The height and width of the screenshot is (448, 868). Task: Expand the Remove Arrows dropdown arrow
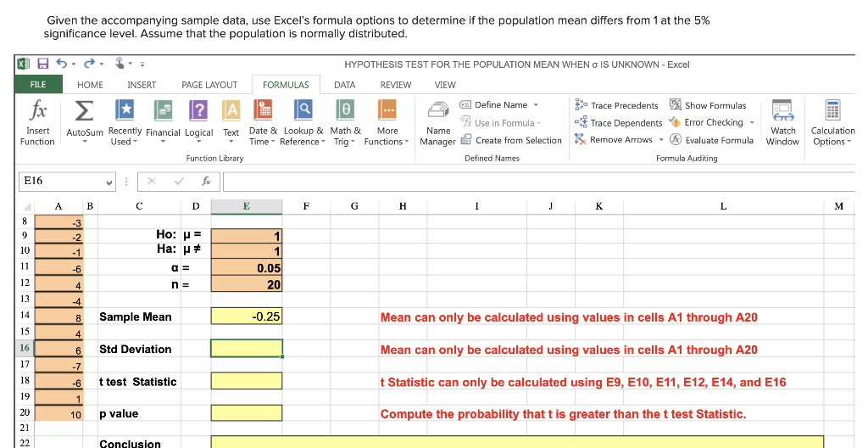click(x=661, y=140)
